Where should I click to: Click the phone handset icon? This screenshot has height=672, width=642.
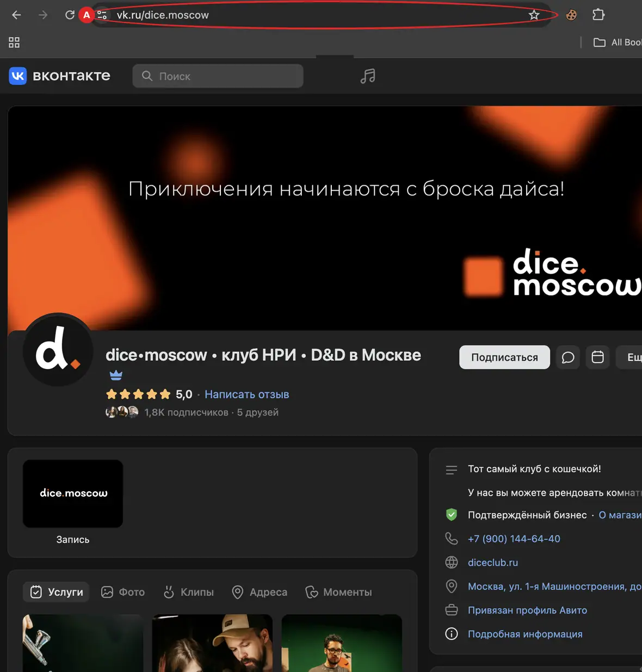[452, 539]
